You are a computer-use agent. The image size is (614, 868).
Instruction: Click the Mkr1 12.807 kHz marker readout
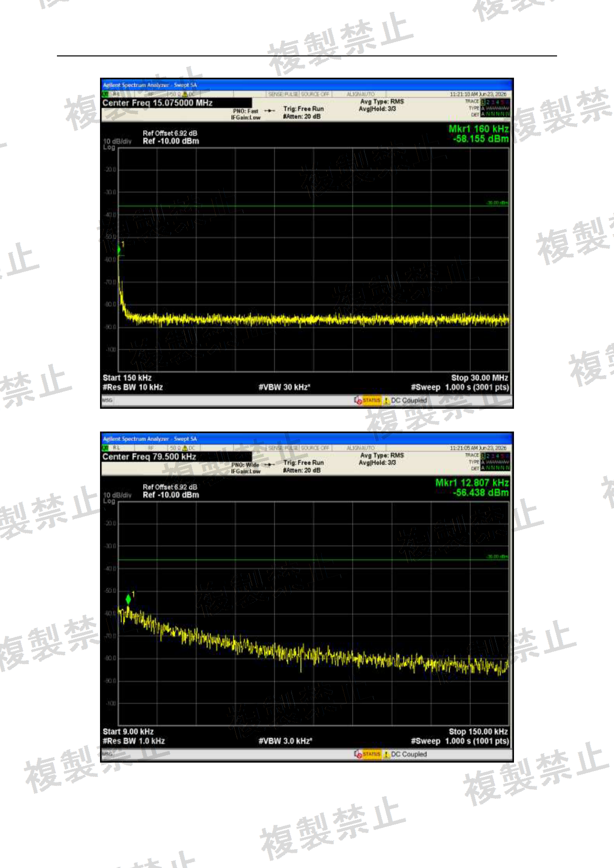click(x=472, y=483)
